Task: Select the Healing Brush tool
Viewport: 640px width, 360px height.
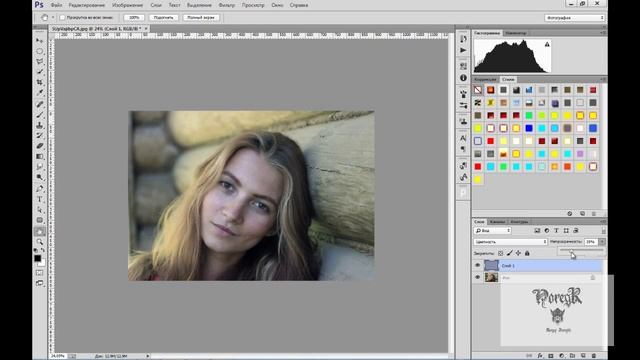Action: pos(40,104)
